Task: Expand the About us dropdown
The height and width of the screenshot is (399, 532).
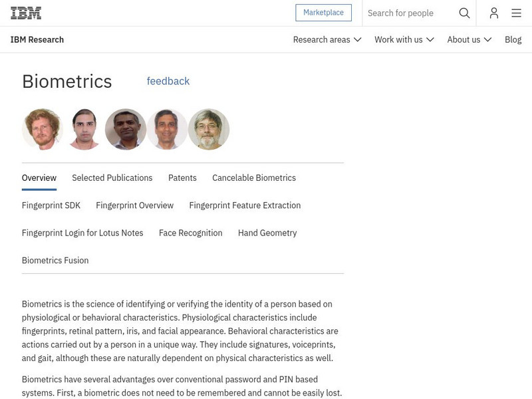Action: click(x=469, y=40)
